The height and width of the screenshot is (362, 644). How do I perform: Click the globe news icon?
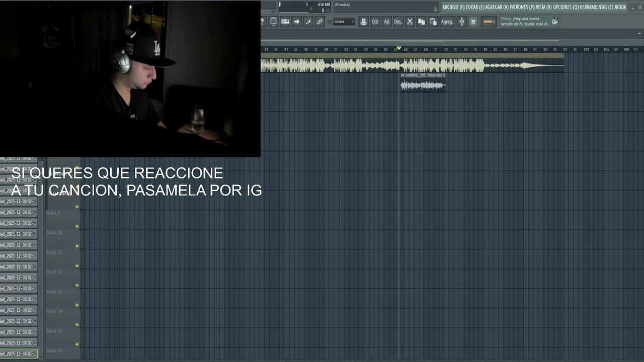tap(554, 21)
